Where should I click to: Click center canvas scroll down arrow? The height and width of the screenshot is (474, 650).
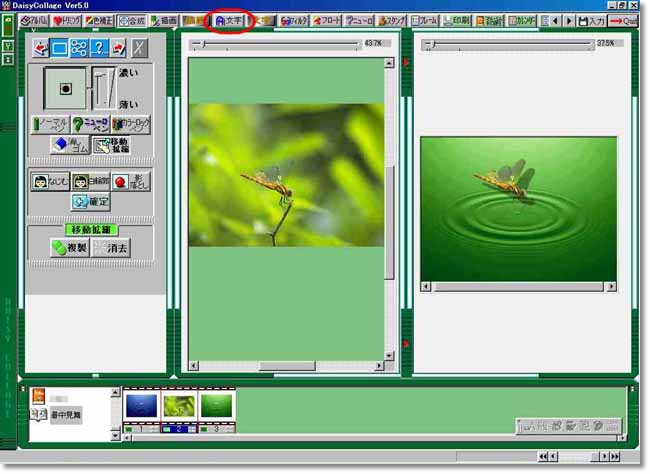click(x=388, y=356)
